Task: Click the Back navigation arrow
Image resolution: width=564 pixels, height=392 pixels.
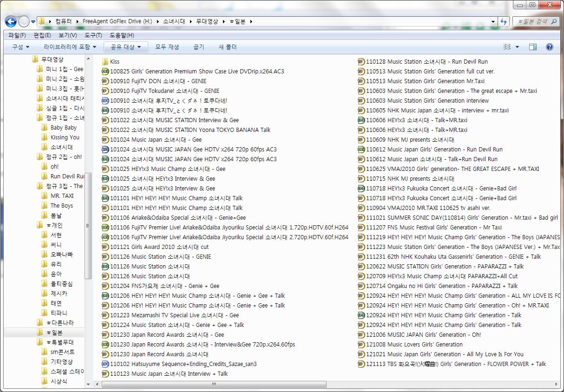Action: coord(10,21)
